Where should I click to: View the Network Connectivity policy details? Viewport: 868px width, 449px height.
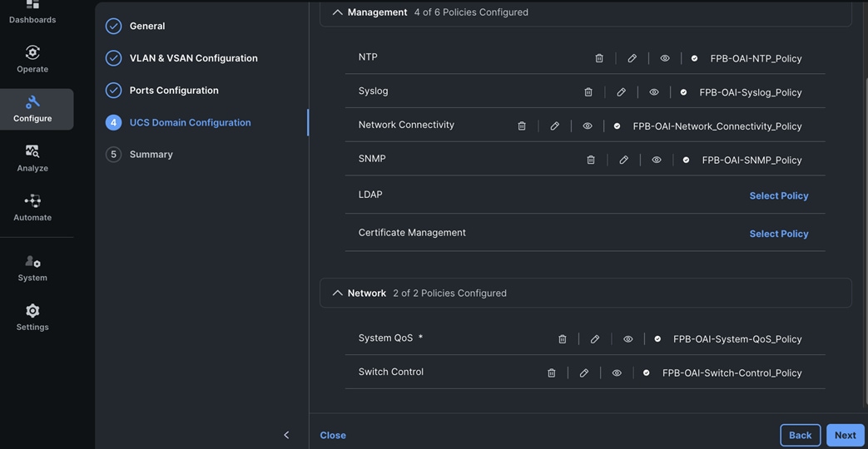[588, 126]
